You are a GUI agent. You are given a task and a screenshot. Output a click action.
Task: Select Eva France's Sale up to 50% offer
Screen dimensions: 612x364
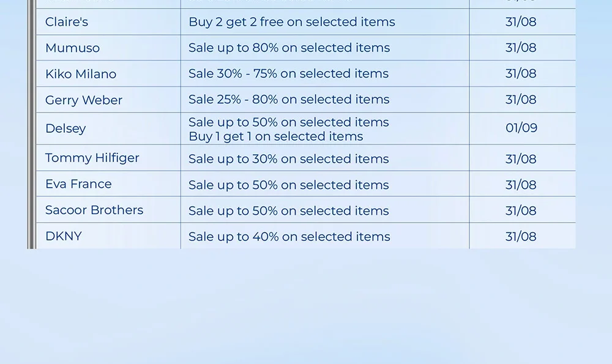click(288, 185)
